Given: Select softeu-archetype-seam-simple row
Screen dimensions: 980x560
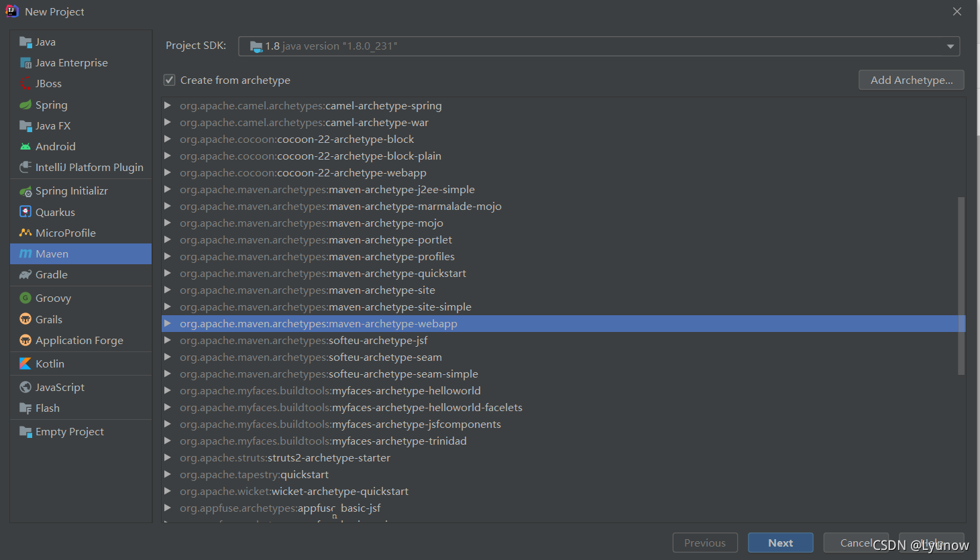Looking at the screenshot, I should coord(563,374).
